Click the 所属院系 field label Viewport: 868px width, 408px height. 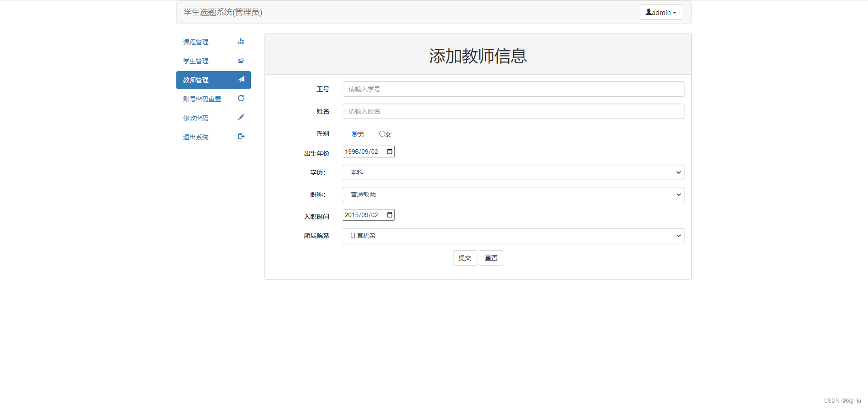316,236
